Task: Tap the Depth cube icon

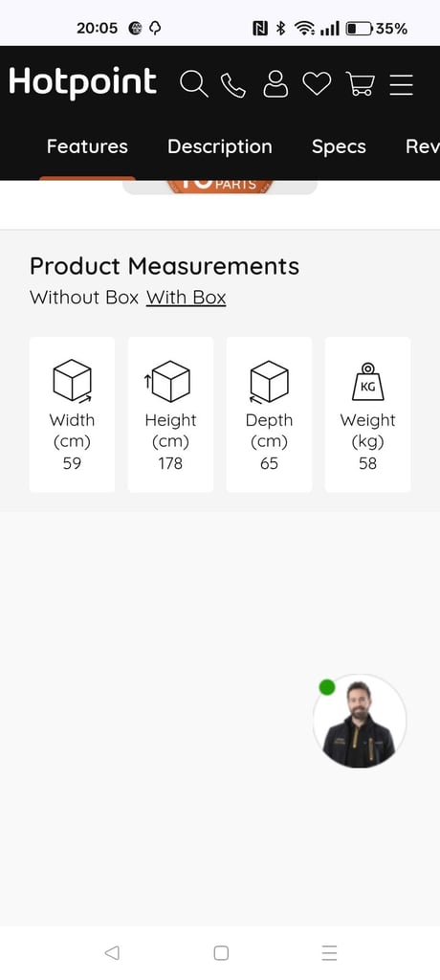Action: (x=268, y=381)
